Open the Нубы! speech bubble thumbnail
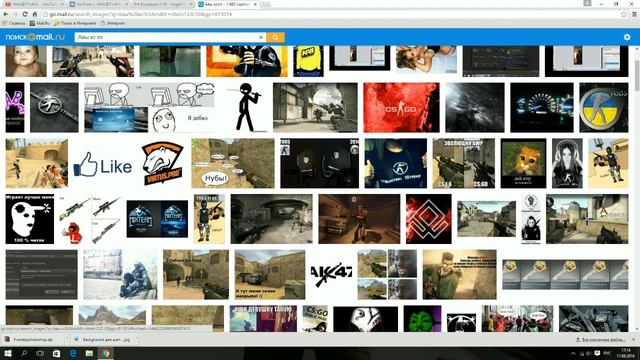The height and width of the screenshot is (360, 640). 233,163
